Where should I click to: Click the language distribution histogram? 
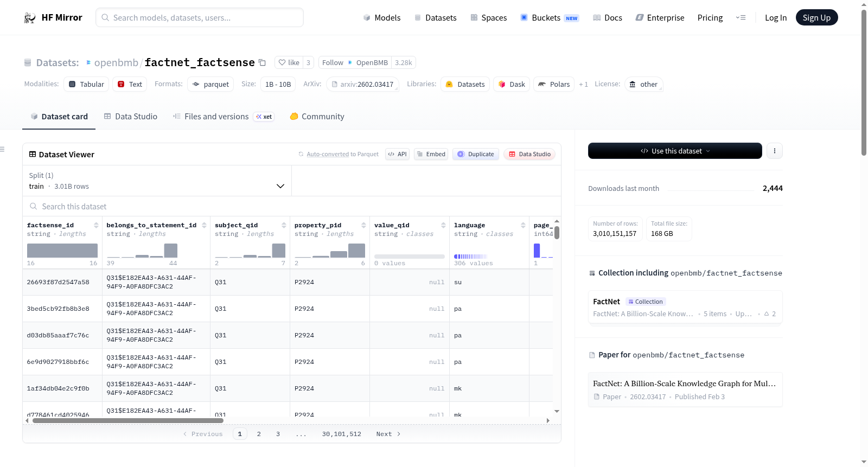[x=470, y=256]
